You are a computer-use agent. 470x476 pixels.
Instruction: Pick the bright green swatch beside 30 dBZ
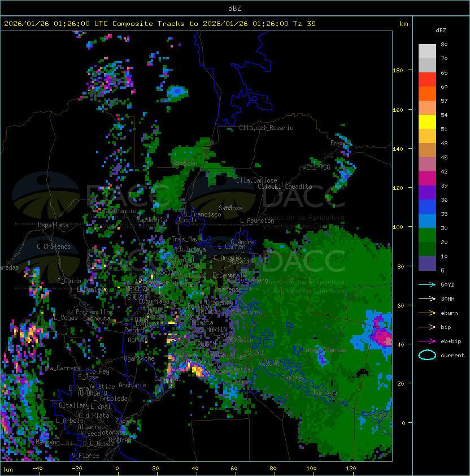pos(427,235)
